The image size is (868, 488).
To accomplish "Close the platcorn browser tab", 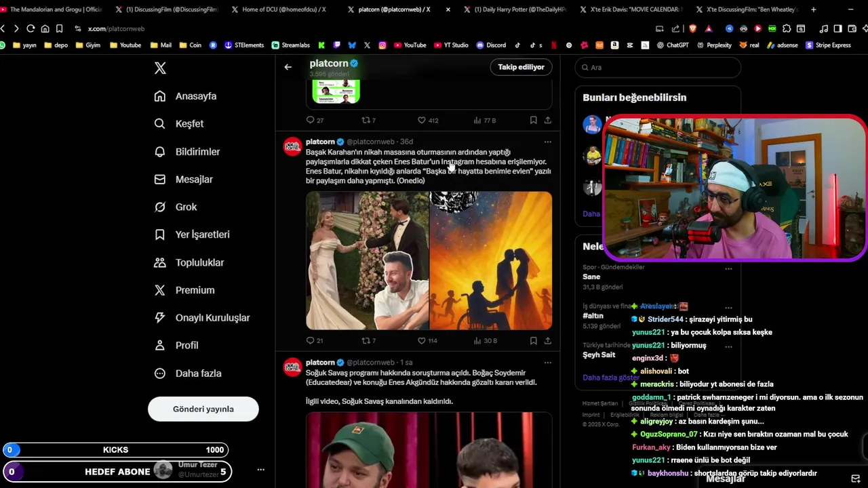I will 448,9.
